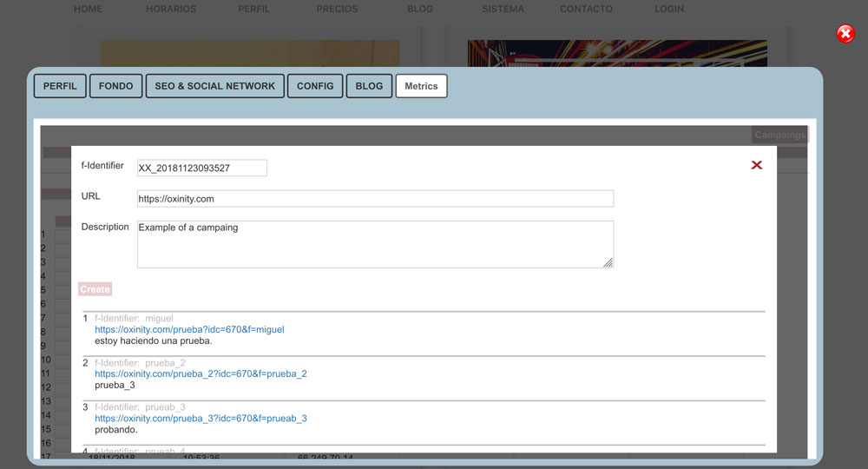Open HORARIOS in the top navigation
The height and width of the screenshot is (469, 868).
point(171,9)
